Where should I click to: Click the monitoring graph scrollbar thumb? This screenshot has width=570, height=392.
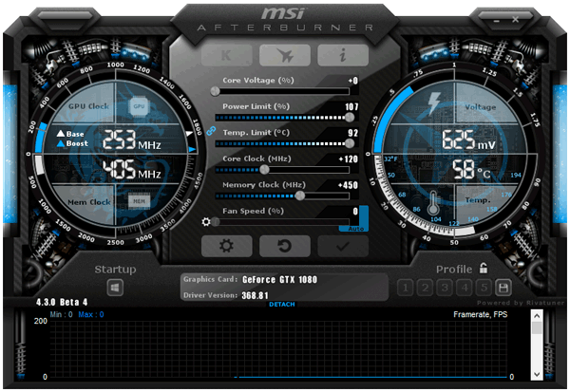pos(537,327)
